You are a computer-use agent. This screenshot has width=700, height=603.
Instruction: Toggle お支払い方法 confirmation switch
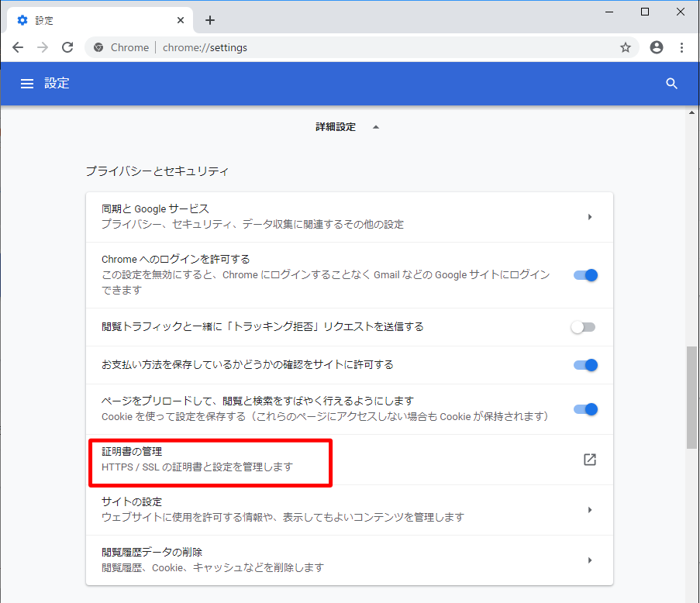point(585,365)
